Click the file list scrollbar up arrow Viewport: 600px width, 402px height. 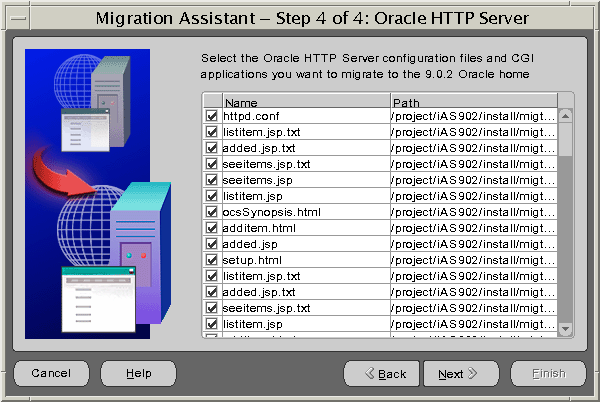(566, 116)
